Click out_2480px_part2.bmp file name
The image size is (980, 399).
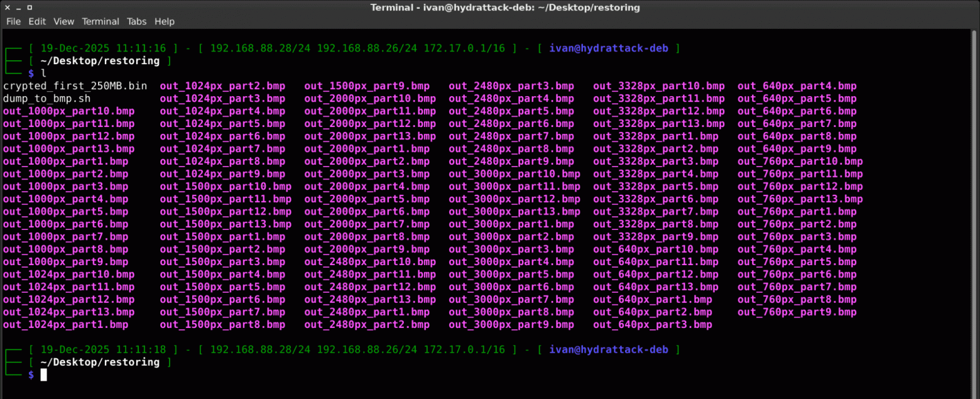[x=367, y=325]
